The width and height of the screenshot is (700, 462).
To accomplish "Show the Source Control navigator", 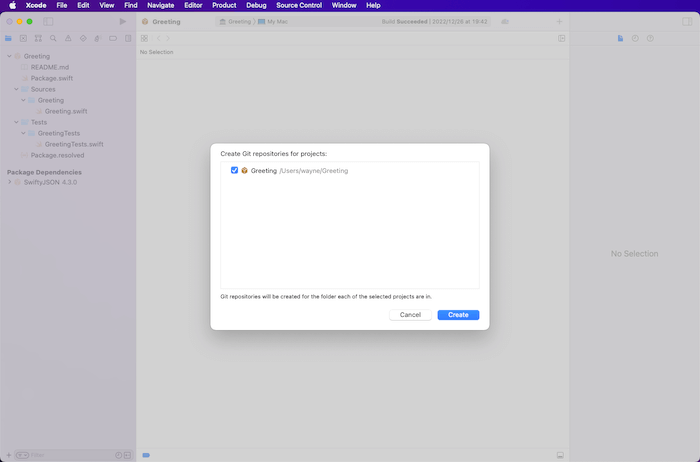I will [23, 38].
